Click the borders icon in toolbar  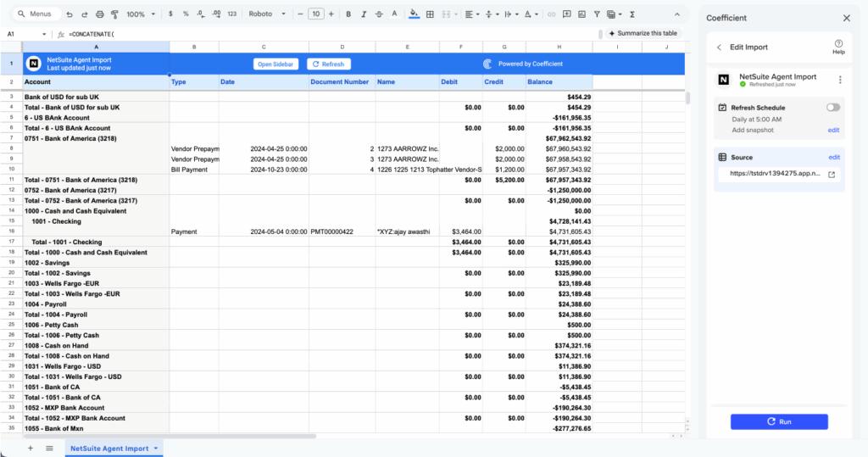pyautogui.click(x=431, y=14)
